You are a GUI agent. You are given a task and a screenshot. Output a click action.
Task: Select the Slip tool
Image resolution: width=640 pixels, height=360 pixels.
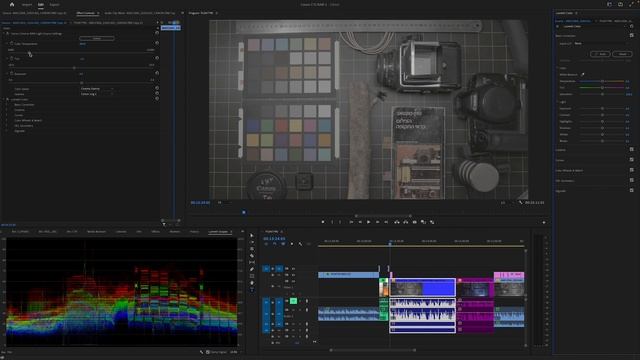click(x=252, y=262)
